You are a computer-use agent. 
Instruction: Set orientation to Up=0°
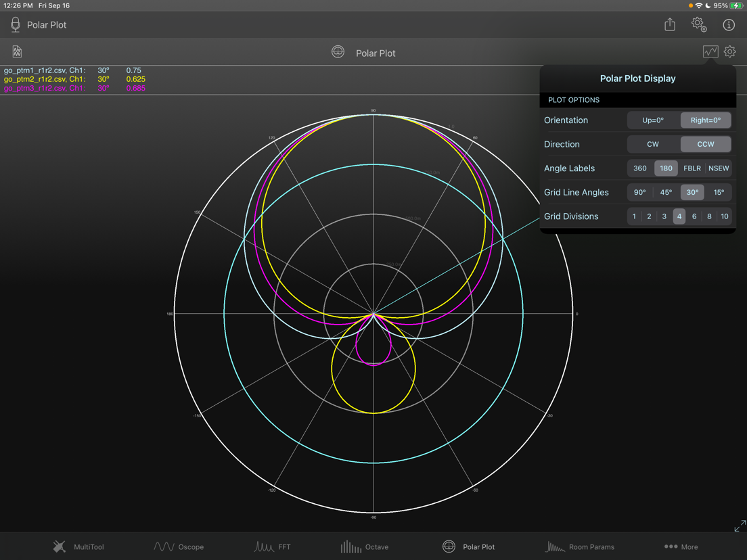point(653,120)
